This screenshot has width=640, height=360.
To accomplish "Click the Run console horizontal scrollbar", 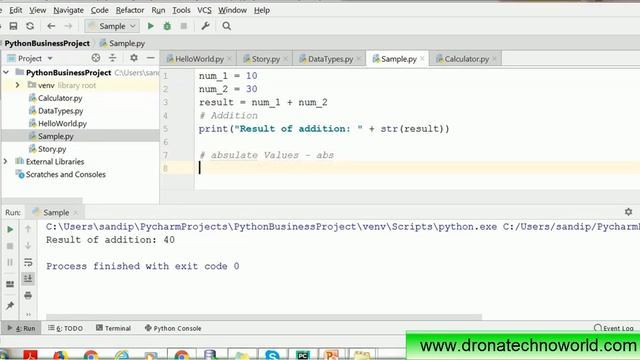I will click(x=264, y=317).
